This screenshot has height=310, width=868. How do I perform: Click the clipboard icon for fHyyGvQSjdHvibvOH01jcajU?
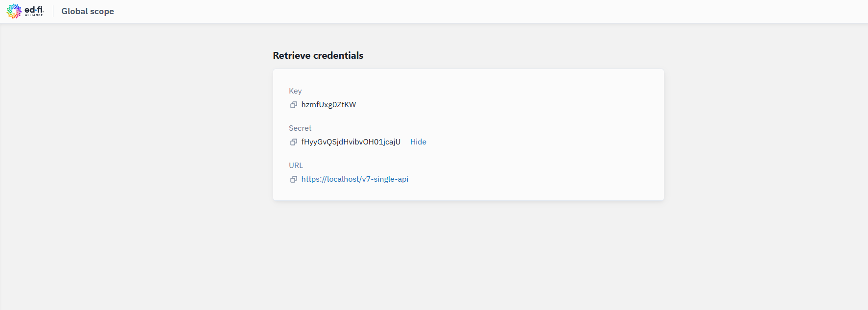click(294, 142)
